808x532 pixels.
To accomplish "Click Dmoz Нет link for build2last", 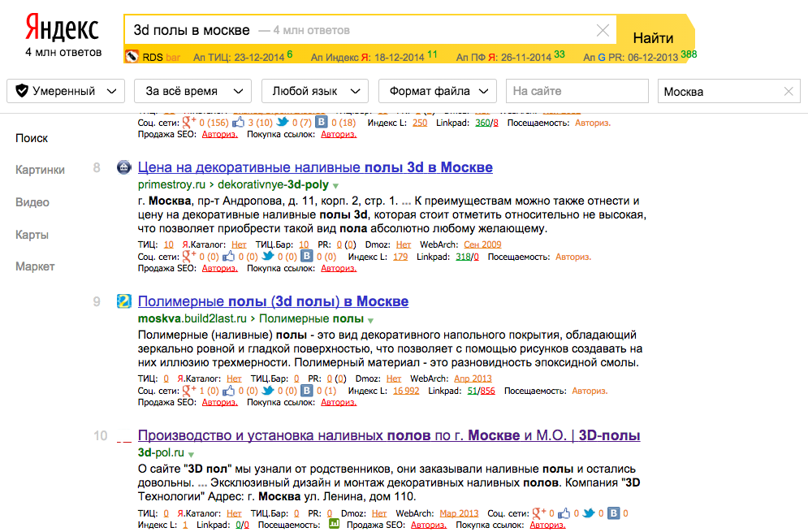I will (394, 378).
